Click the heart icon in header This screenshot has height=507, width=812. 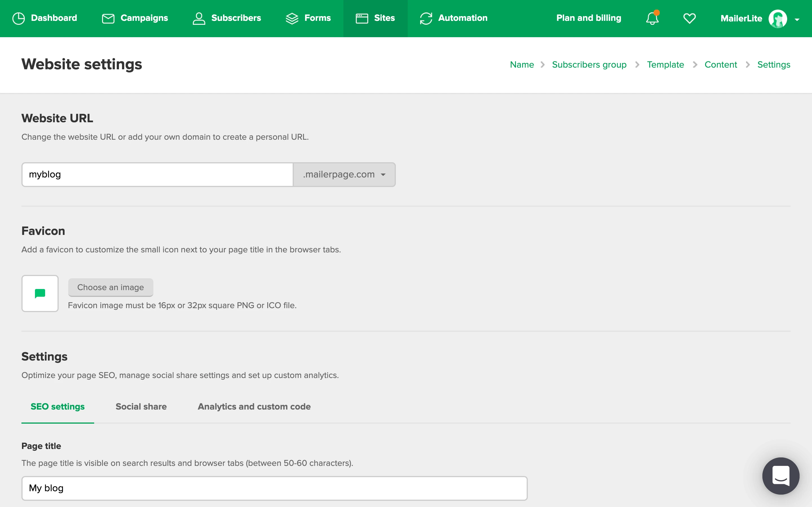[x=690, y=18]
